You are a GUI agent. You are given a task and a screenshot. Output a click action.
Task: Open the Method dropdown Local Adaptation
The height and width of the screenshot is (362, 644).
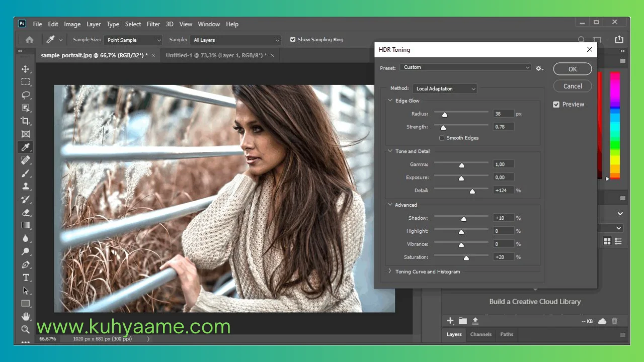[445, 88]
